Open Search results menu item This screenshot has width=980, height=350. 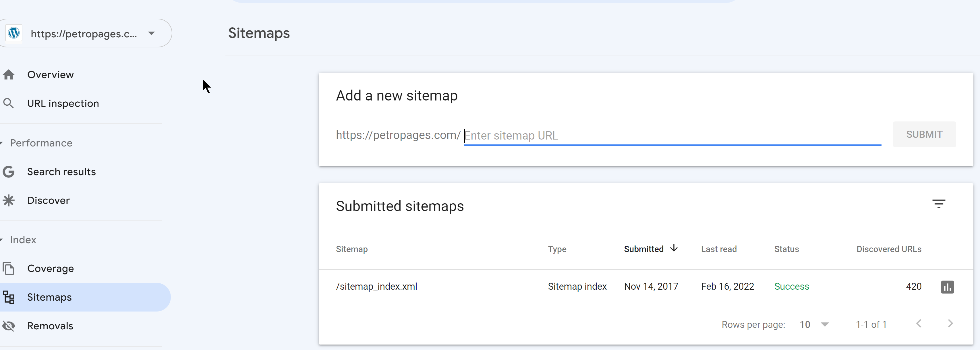62,172
